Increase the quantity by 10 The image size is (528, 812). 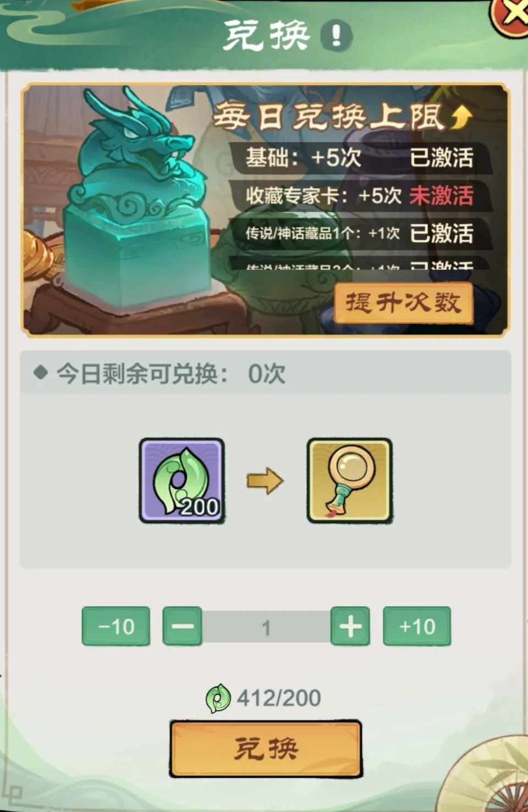click(417, 626)
